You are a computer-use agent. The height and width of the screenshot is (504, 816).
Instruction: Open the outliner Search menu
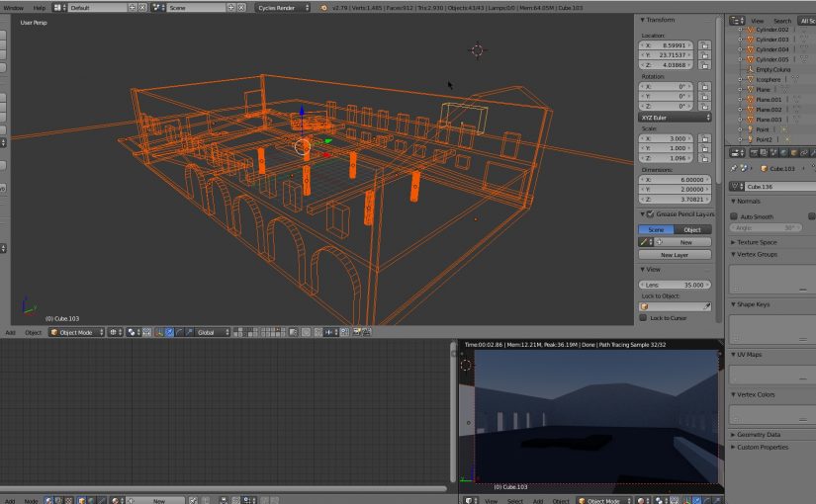coord(781,20)
